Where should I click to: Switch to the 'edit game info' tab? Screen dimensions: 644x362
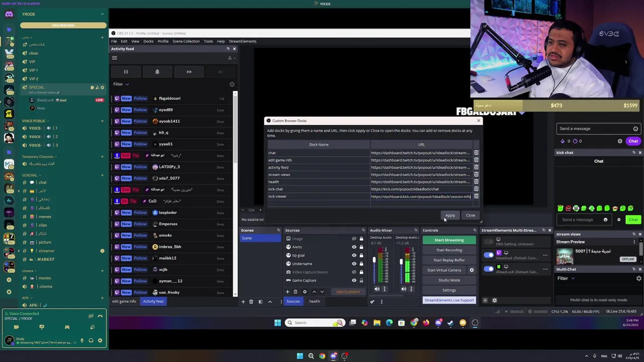tap(124, 301)
